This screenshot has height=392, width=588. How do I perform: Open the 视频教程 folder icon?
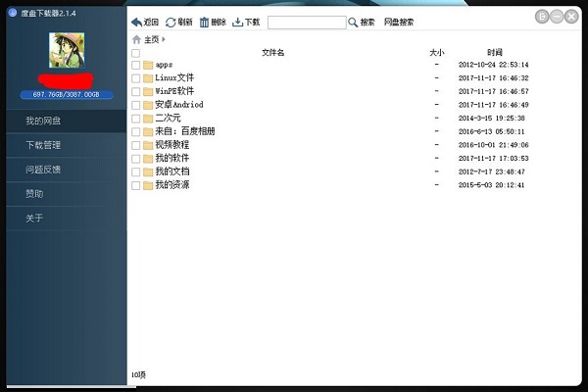(147, 144)
